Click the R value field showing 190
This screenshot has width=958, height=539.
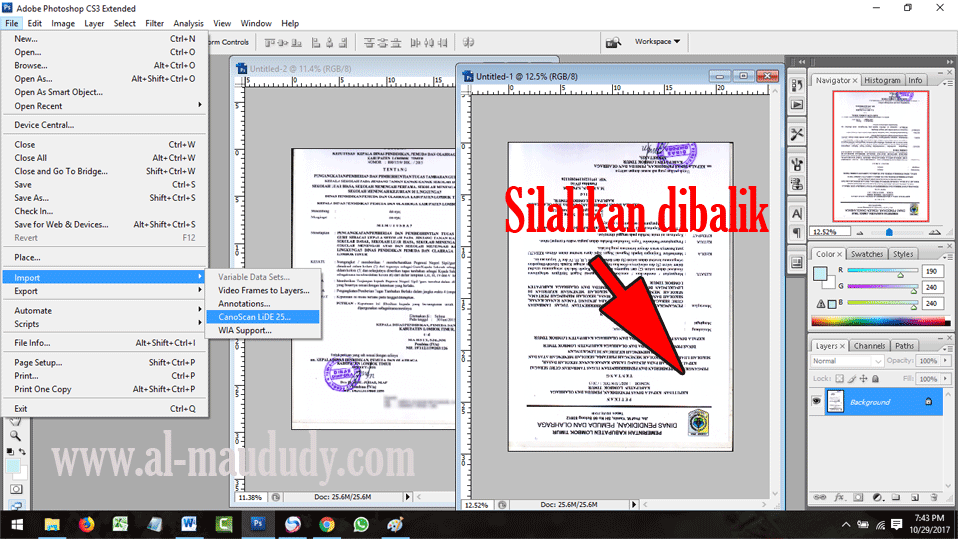click(x=931, y=271)
